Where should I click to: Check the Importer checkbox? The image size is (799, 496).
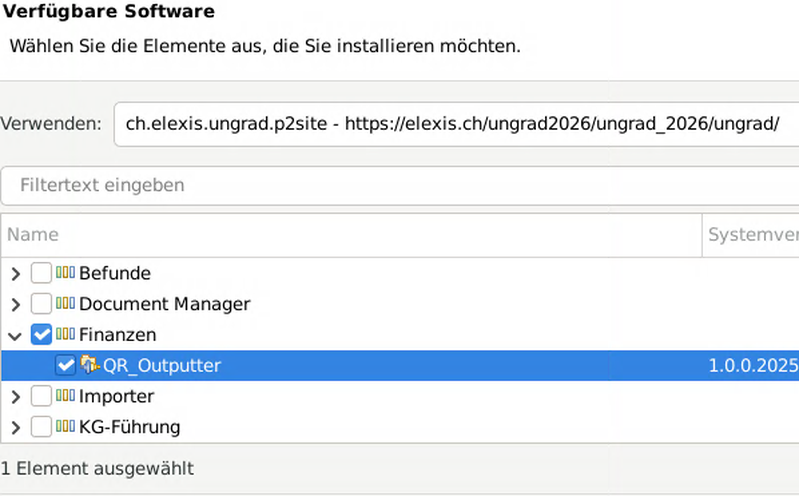[41, 397]
